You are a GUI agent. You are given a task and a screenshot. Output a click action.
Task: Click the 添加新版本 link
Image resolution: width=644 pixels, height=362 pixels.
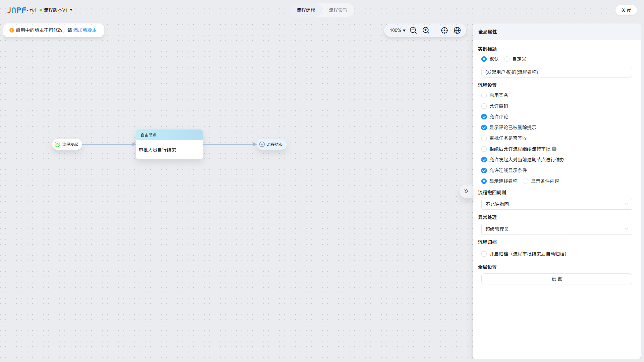tap(85, 30)
